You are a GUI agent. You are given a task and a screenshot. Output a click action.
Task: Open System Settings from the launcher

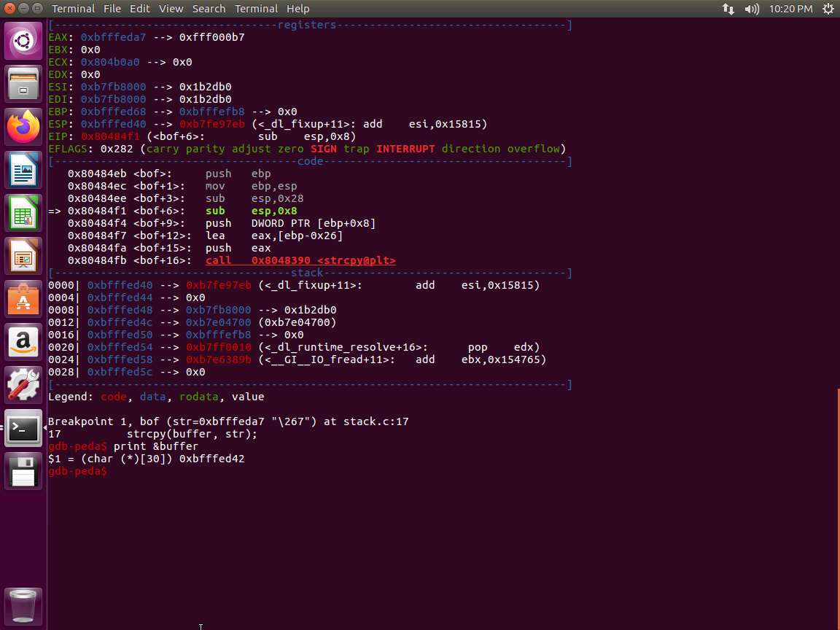tap(23, 385)
